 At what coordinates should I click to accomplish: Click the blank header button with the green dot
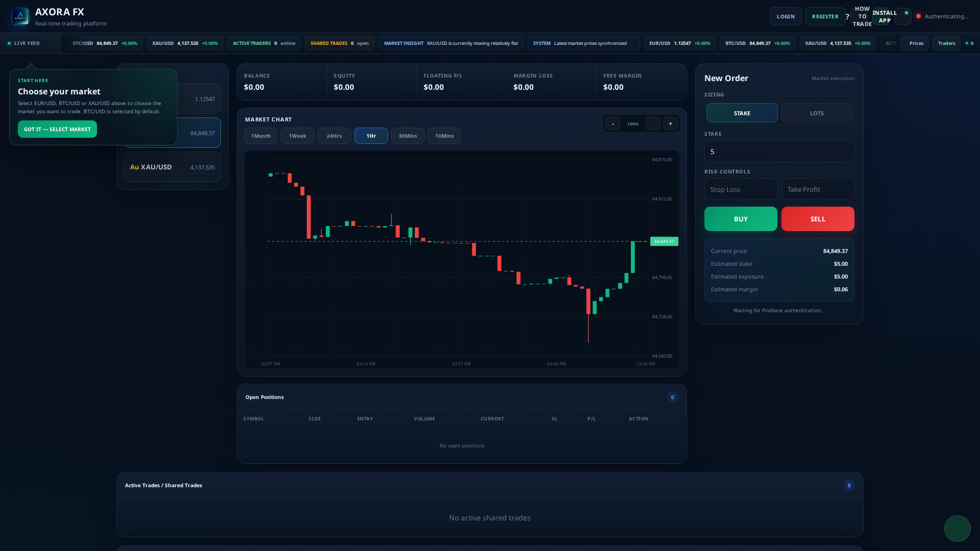(x=903, y=16)
